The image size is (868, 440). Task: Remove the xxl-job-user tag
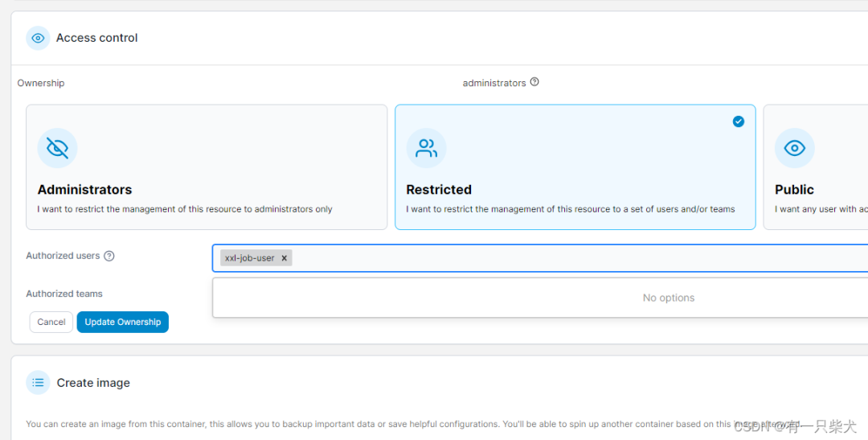pyautogui.click(x=284, y=258)
